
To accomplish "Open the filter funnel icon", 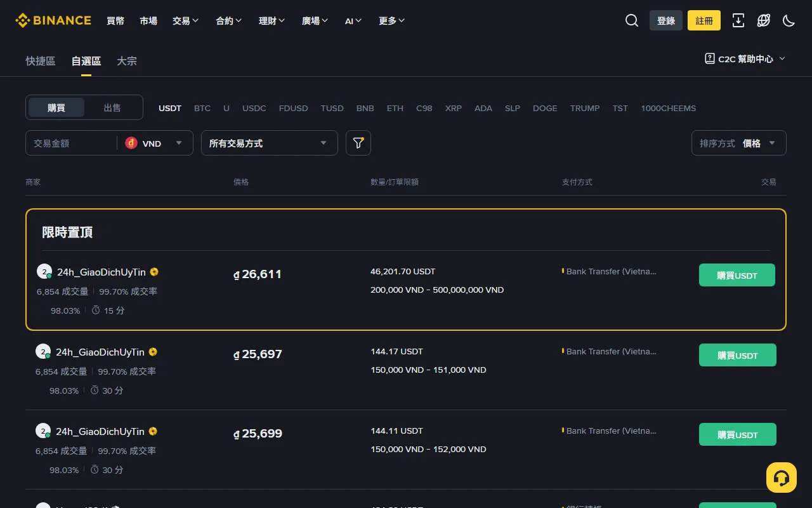I will (358, 143).
